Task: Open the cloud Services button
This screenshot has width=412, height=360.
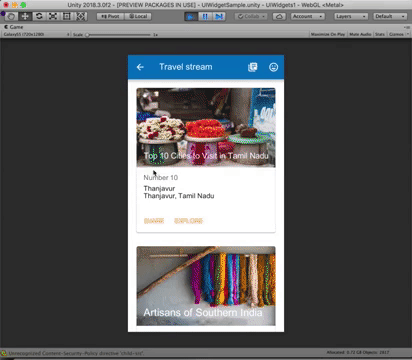Action: (x=279, y=16)
